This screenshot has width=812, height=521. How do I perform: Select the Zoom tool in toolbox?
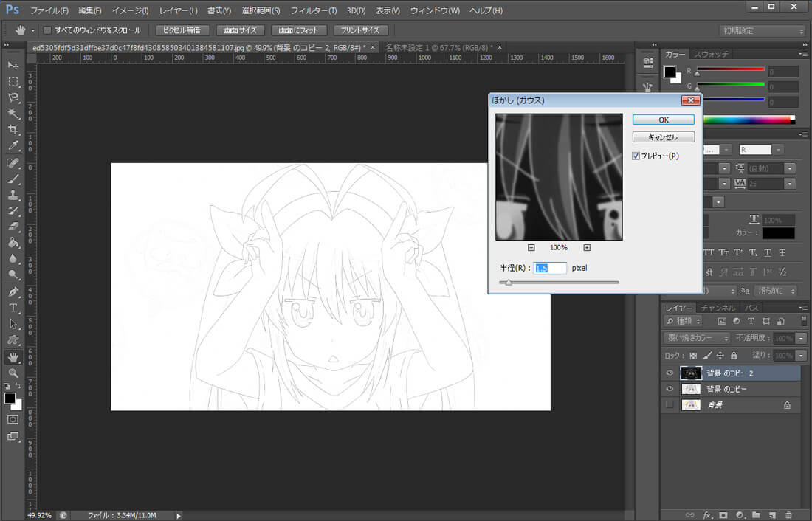coord(13,373)
